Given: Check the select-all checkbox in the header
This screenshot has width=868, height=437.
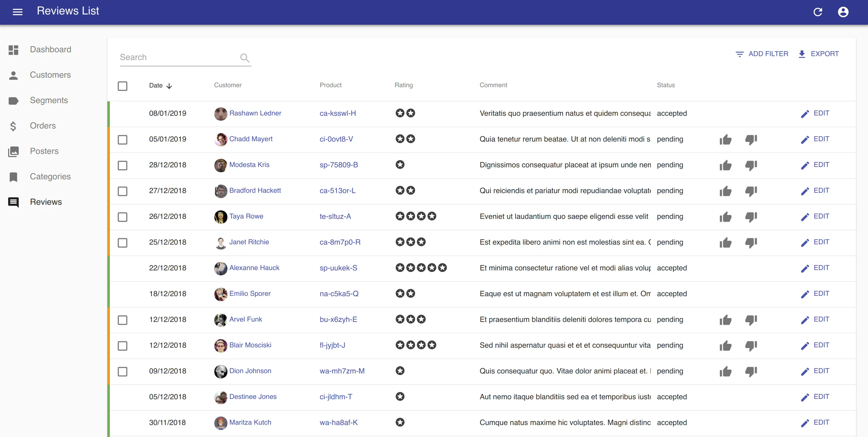Looking at the screenshot, I should click(x=123, y=86).
